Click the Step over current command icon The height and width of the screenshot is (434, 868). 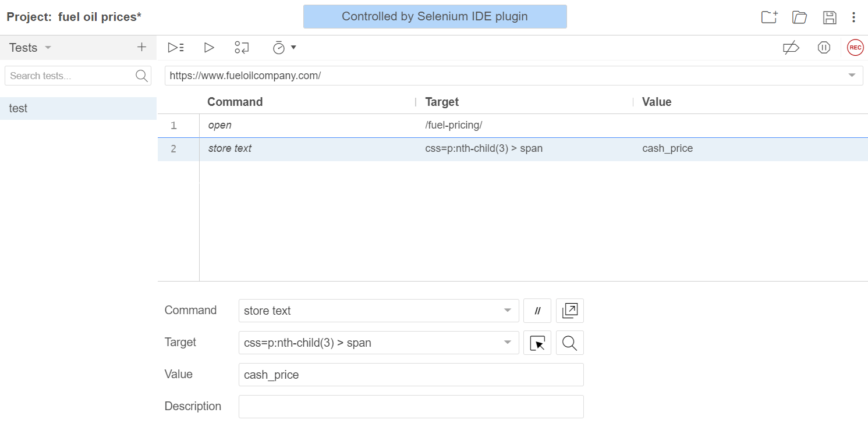pos(242,48)
